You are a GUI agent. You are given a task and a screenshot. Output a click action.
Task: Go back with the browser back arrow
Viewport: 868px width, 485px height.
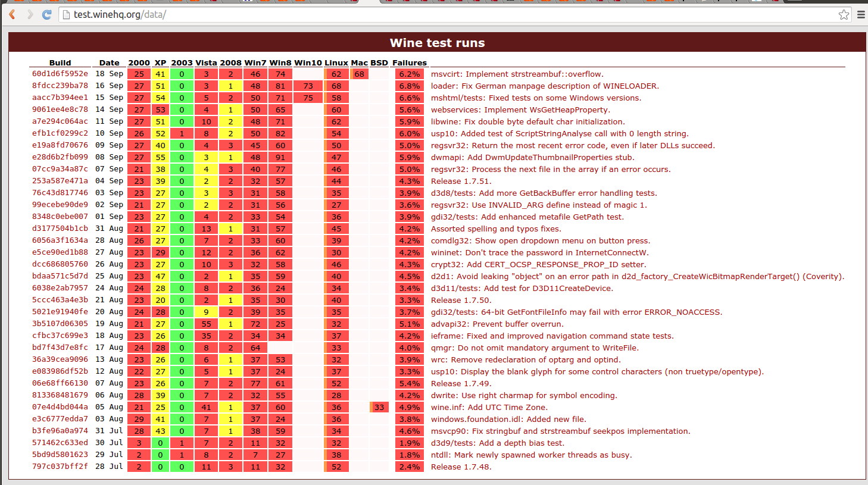coord(12,14)
